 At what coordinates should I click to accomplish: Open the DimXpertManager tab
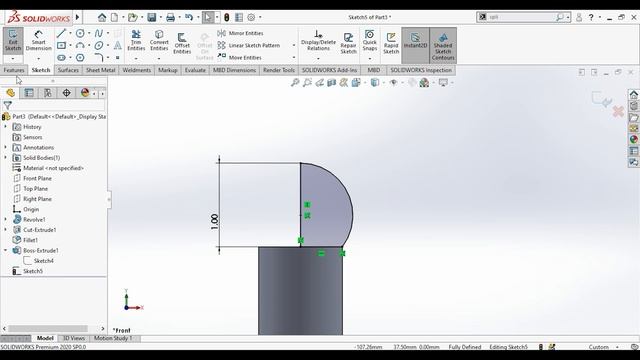(x=66, y=93)
